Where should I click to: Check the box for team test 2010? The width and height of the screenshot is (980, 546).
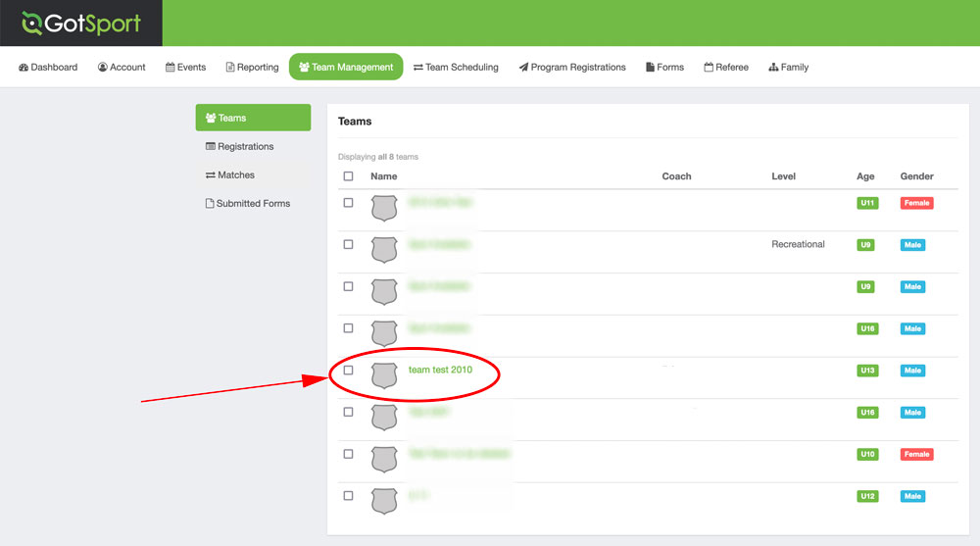[x=348, y=371]
